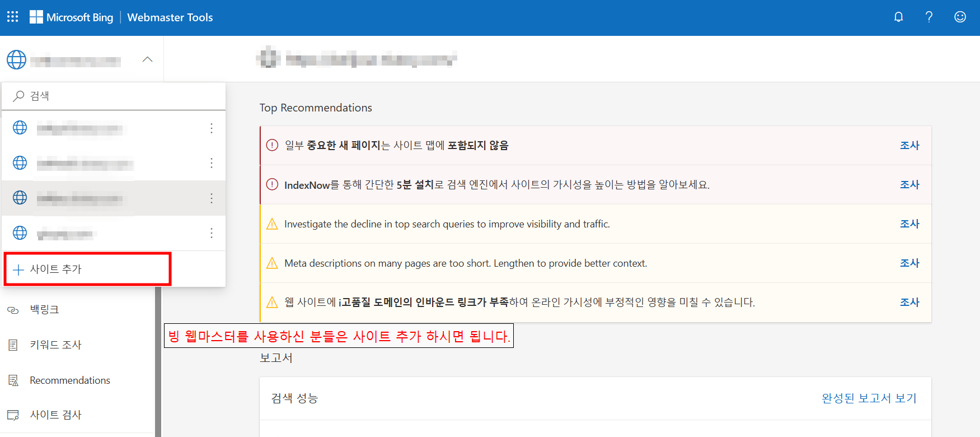Open the second site's more options menu
Screen dimensions: 980x437
tap(212, 163)
